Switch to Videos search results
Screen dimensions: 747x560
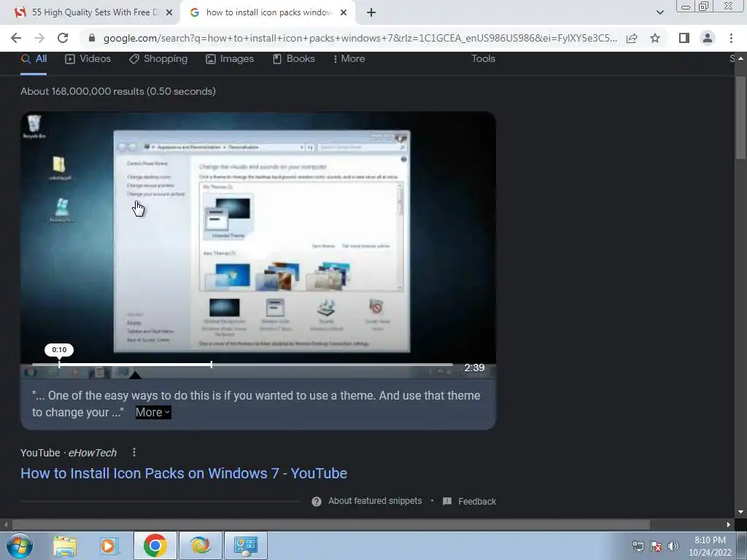pyautogui.click(x=88, y=58)
